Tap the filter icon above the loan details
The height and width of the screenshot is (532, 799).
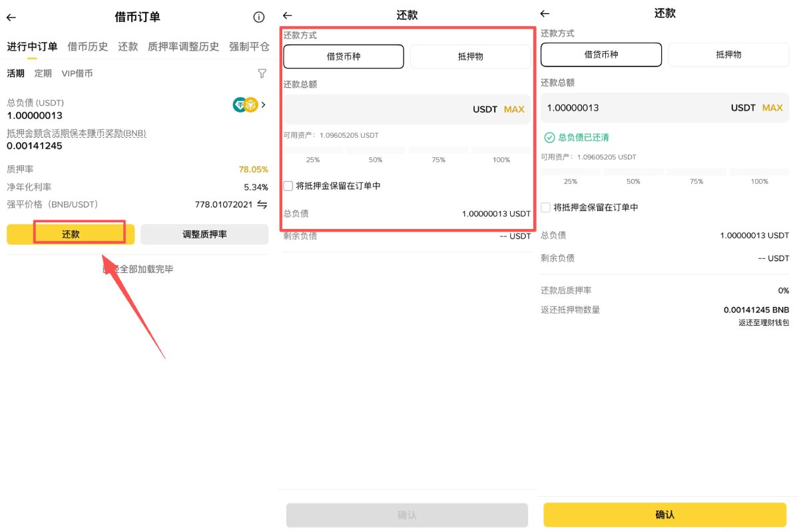pos(262,73)
